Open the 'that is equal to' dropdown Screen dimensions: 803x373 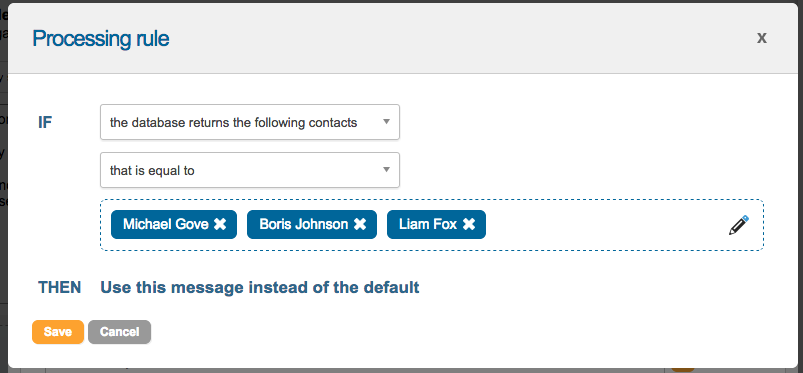click(x=250, y=170)
